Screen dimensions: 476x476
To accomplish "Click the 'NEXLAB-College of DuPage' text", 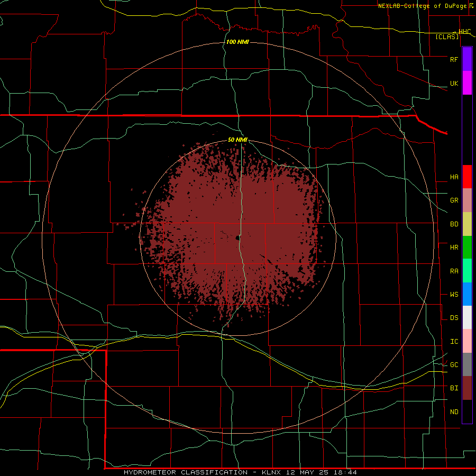I will pos(422,6).
